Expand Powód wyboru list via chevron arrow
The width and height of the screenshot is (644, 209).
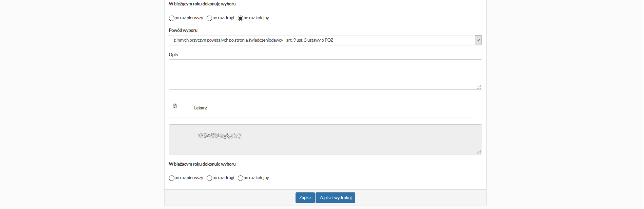pyautogui.click(x=478, y=40)
